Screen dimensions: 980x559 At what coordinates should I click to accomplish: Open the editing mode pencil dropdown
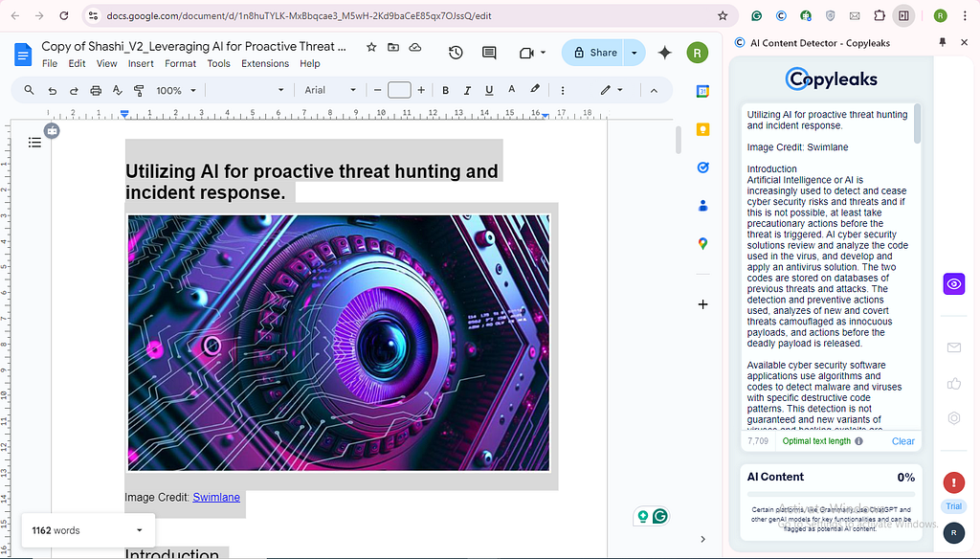[x=612, y=91]
